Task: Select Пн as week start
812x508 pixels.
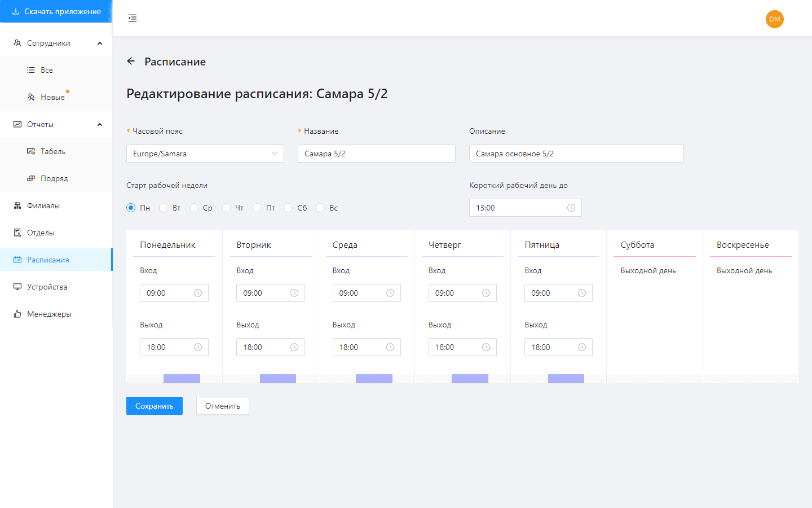Action: (x=131, y=208)
